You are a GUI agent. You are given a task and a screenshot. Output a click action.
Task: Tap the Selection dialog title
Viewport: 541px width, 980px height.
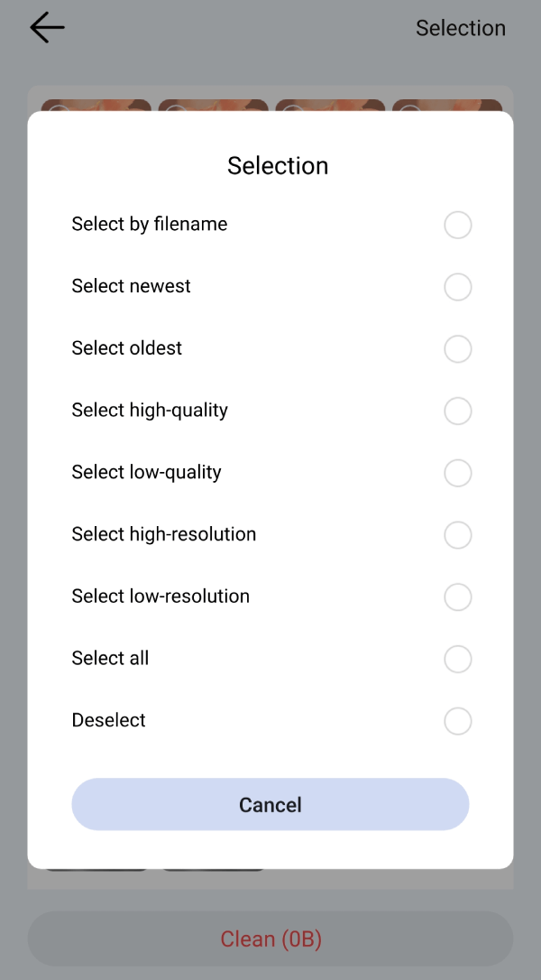point(278,166)
